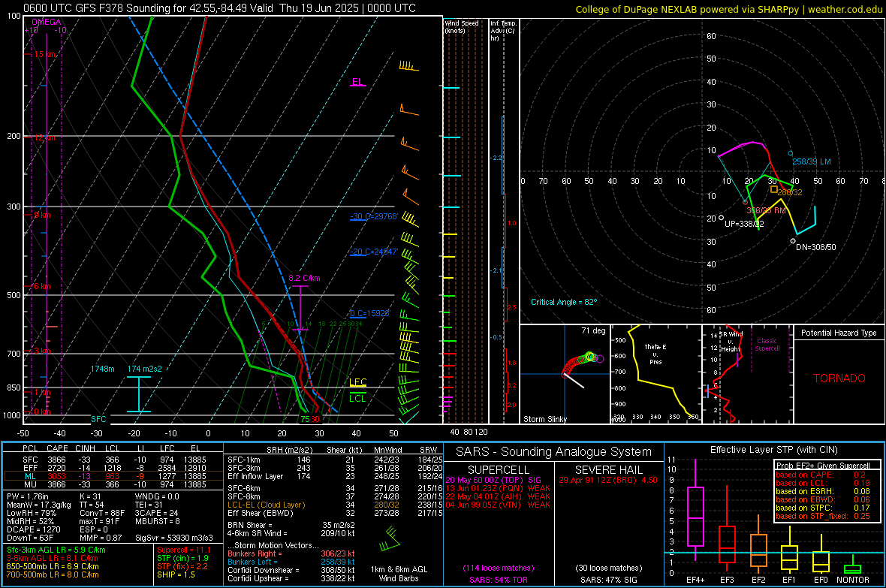This screenshot has height=588, width=886.
Task: Click the 174 m2s2 helicity label
Action: (x=145, y=369)
